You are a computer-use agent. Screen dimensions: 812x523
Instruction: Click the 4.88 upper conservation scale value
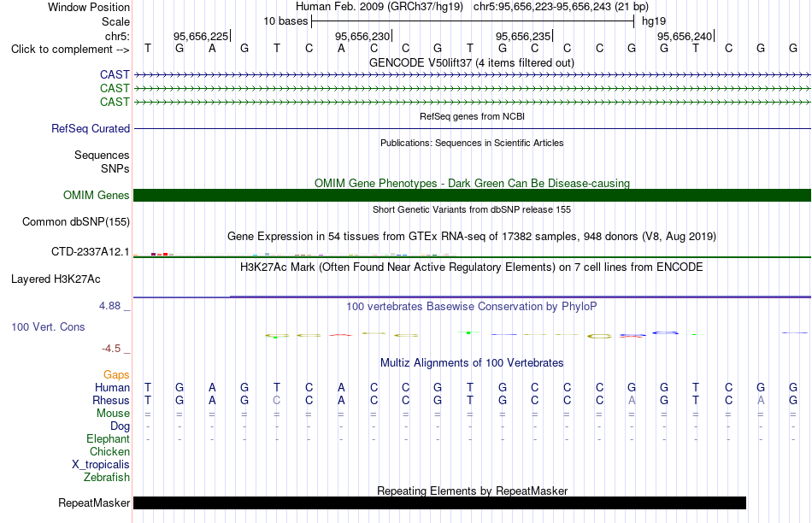point(109,306)
